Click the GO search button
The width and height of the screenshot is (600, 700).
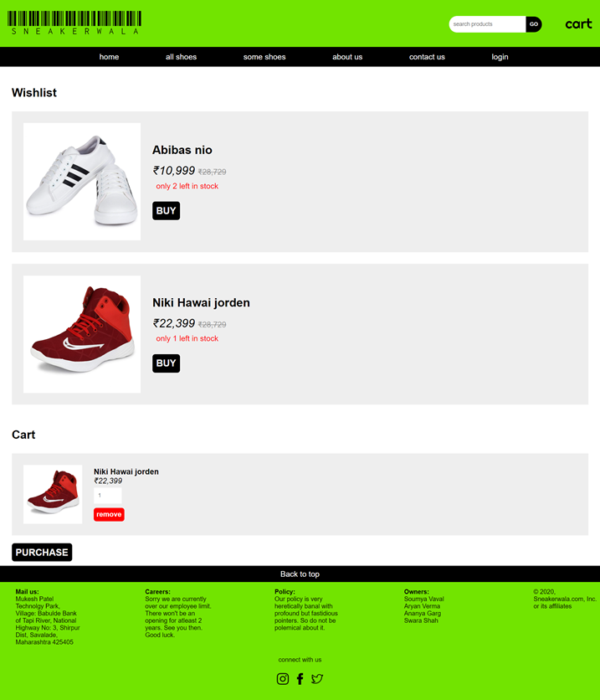pos(534,24)
